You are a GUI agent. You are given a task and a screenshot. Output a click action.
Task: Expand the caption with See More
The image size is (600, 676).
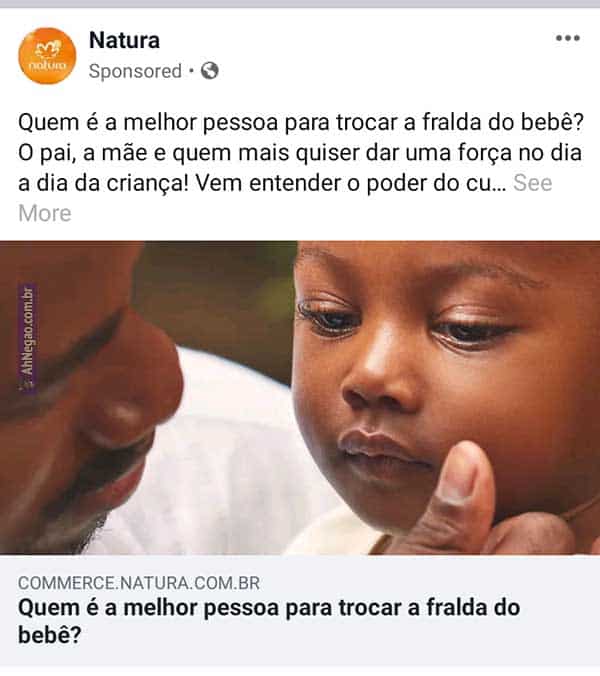(x=533, y=183)
